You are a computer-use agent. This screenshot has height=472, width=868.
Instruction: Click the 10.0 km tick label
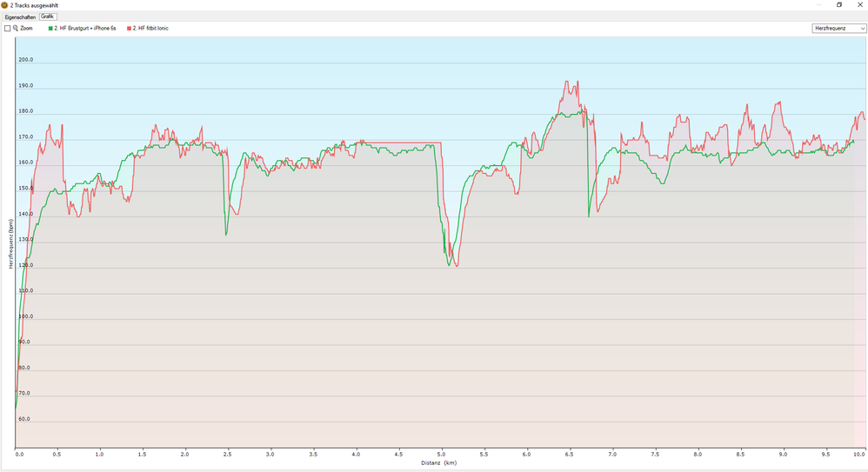[858, 454]
